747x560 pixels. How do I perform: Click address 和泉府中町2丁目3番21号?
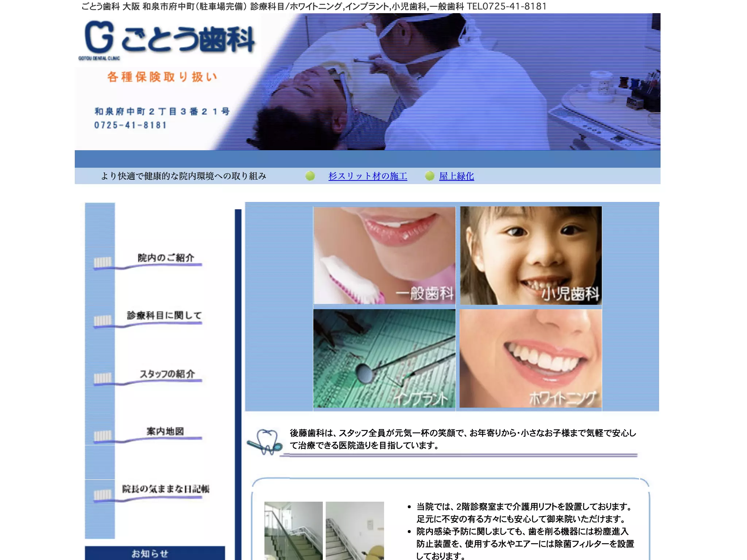point(162,111)
